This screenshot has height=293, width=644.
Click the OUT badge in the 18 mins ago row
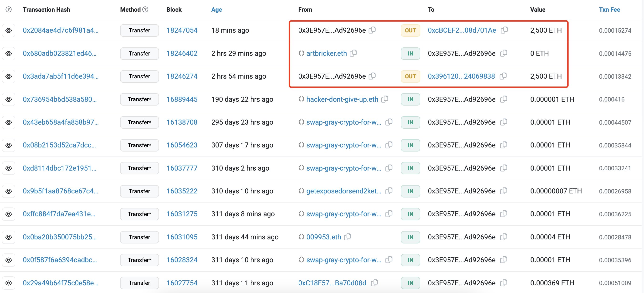[410, 30]
